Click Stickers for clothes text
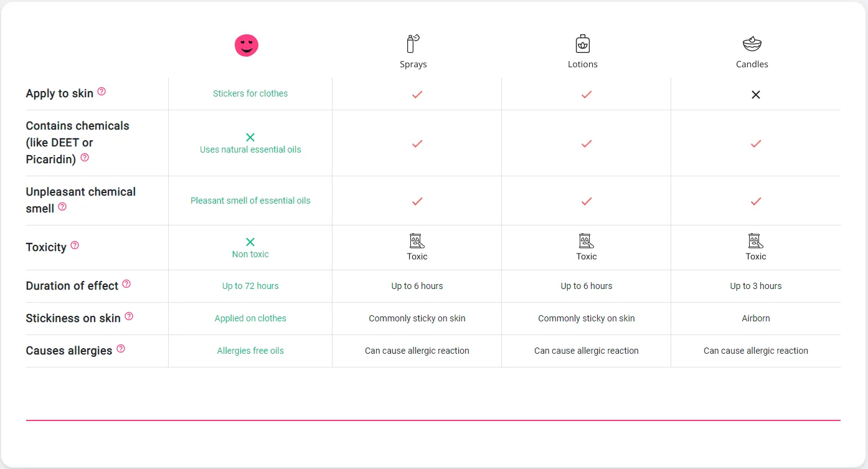Viewport: 868px width, 469px height. coord(250,93)
